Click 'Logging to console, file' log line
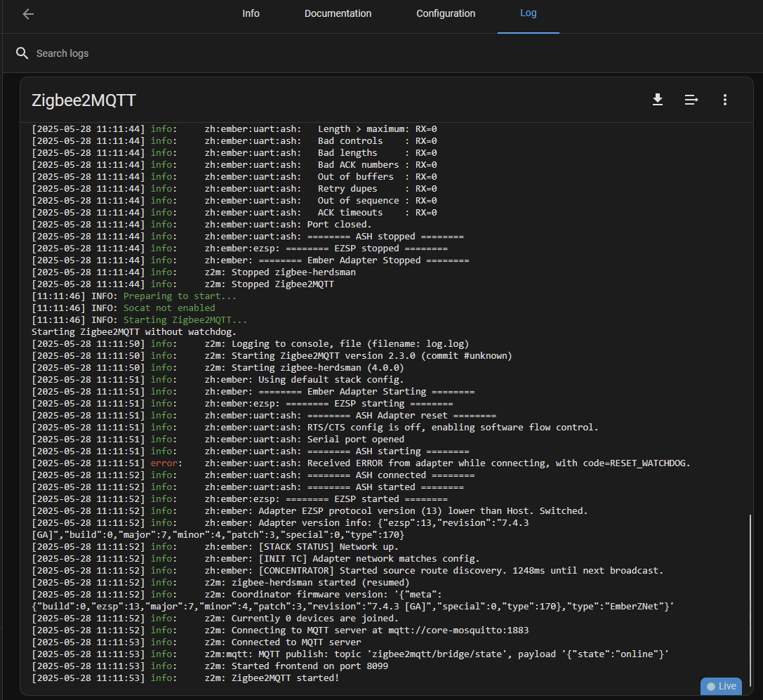 [x=250, y=343]
